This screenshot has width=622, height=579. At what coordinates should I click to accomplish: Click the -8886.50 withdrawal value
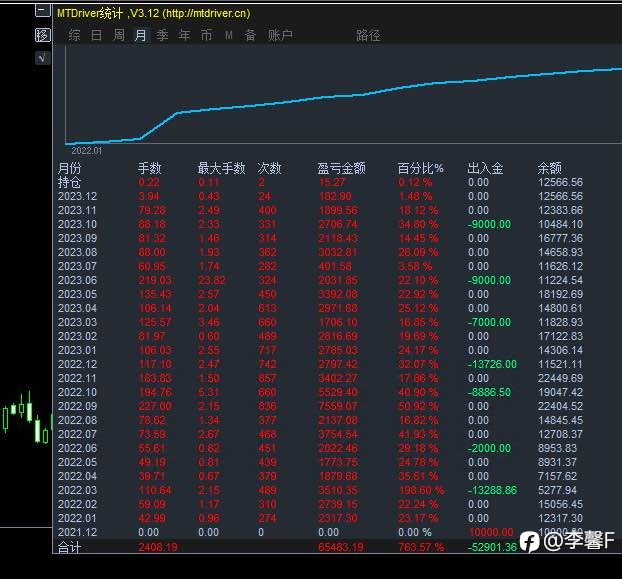point(489,392)
